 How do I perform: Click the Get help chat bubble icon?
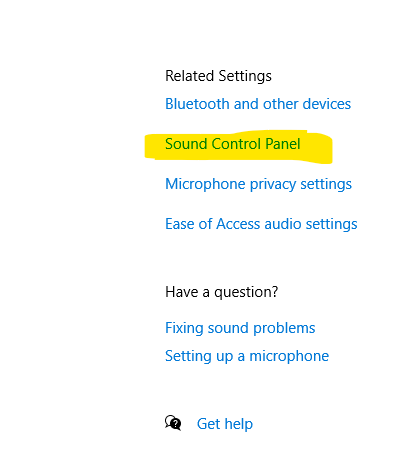click(x=173, y=423)
